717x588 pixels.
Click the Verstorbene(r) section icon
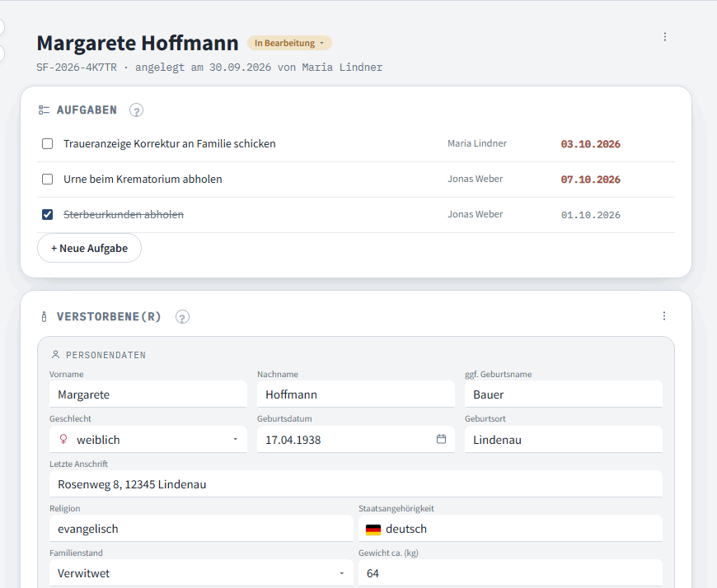coord(44,316)
